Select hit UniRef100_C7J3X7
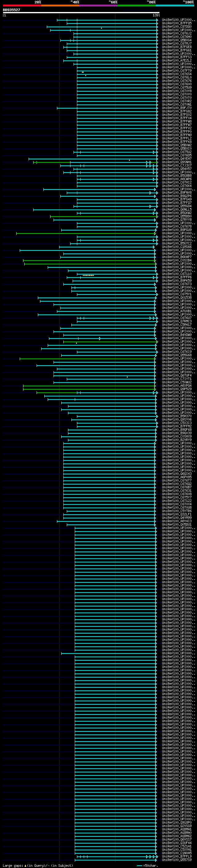Screen dimensions: 197x868 [177, 166]
